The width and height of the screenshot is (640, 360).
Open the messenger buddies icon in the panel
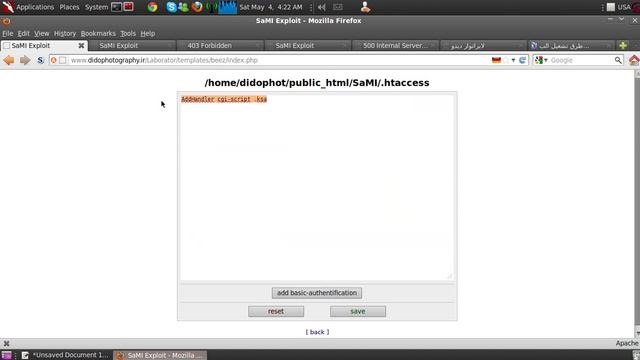[183, 7]
